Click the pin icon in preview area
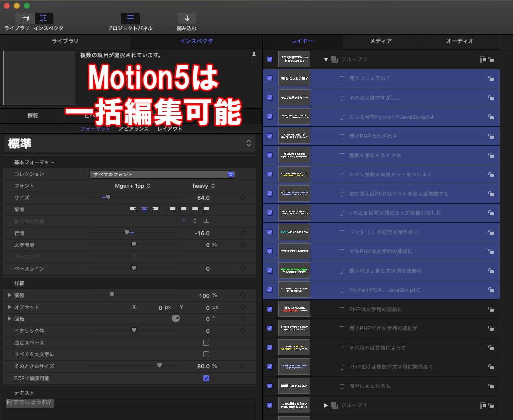Screen dimensions: 513x420 [x=254, y=56]
